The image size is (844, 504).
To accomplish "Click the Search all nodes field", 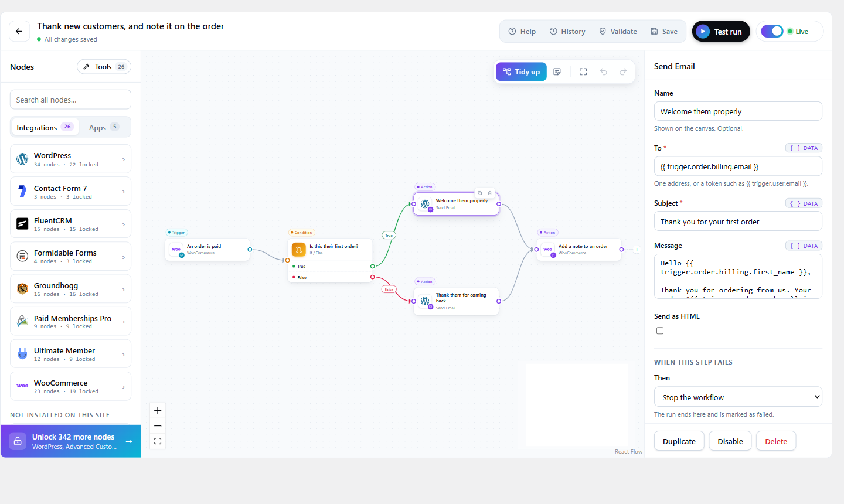I will tap(70, 100).
